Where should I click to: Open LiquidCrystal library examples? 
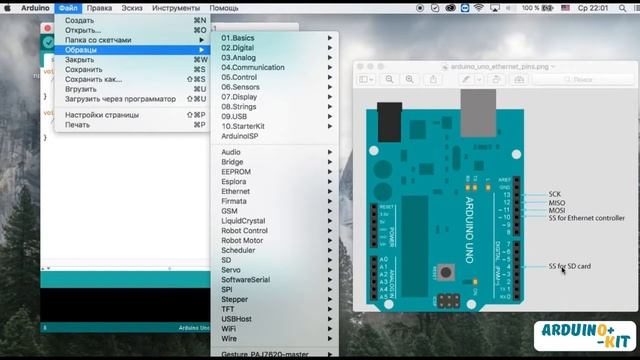(x=275, y=220)
